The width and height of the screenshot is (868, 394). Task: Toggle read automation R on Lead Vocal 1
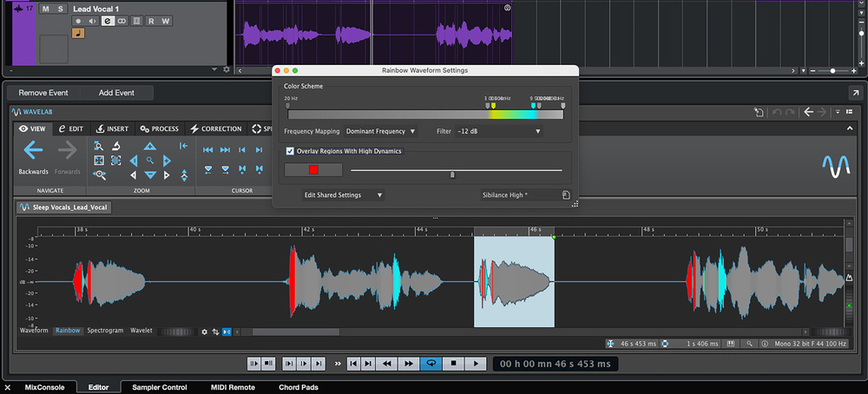pos(150,22)
